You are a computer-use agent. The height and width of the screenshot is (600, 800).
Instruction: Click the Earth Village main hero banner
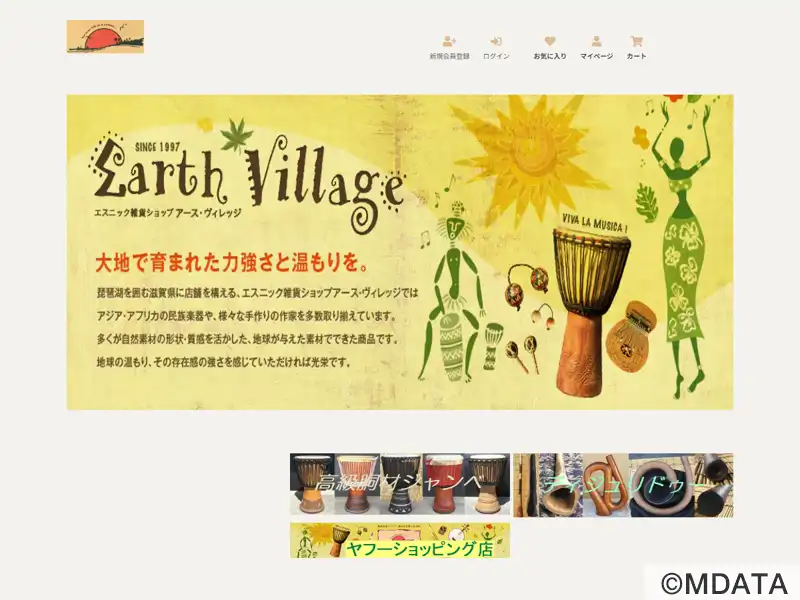click(x=400, y=252)
